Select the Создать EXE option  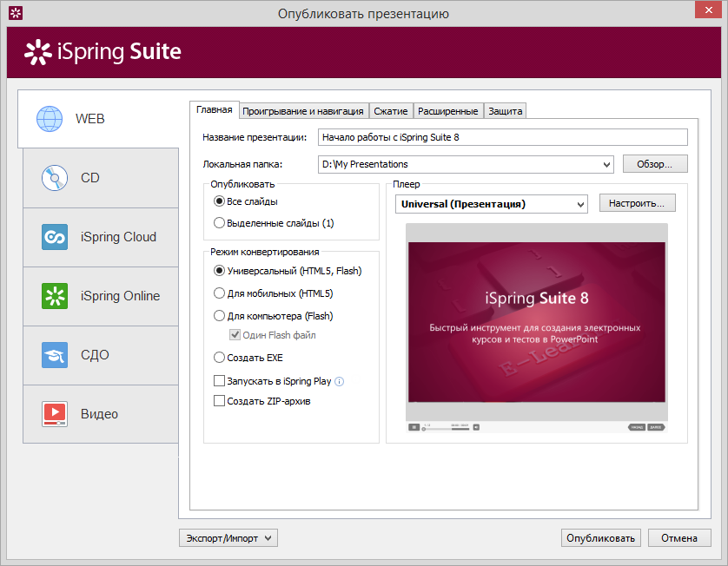click(x=219, y=358)
